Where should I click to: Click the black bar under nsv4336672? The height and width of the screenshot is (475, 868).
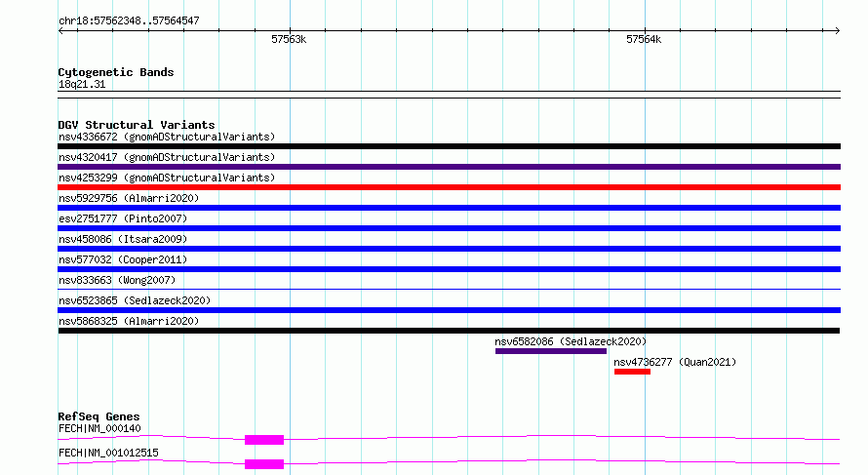[449, 146]
